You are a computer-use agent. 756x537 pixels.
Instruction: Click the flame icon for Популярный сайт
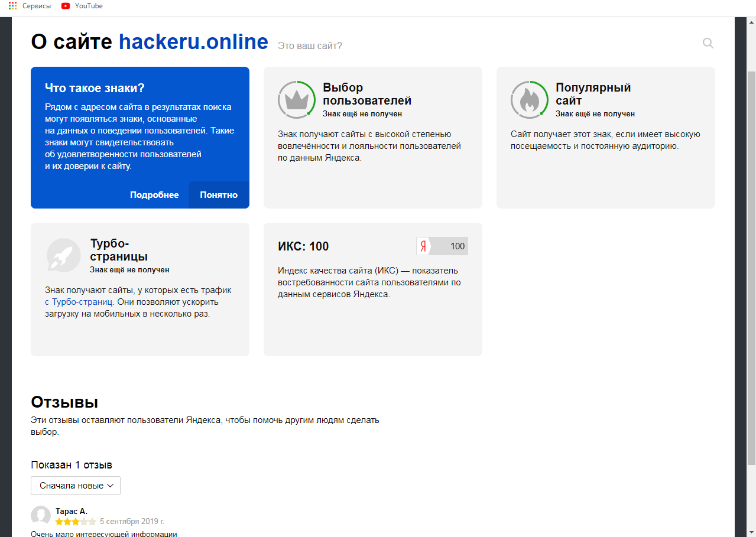point(530,100)
